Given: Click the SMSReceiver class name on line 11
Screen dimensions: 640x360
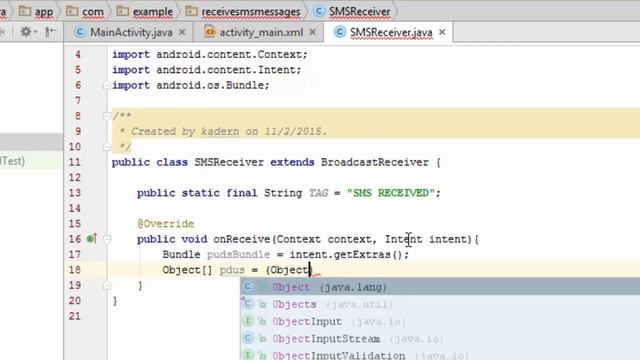Looking at the screenshot, I should pyautogui.click(x=229, y=162).
